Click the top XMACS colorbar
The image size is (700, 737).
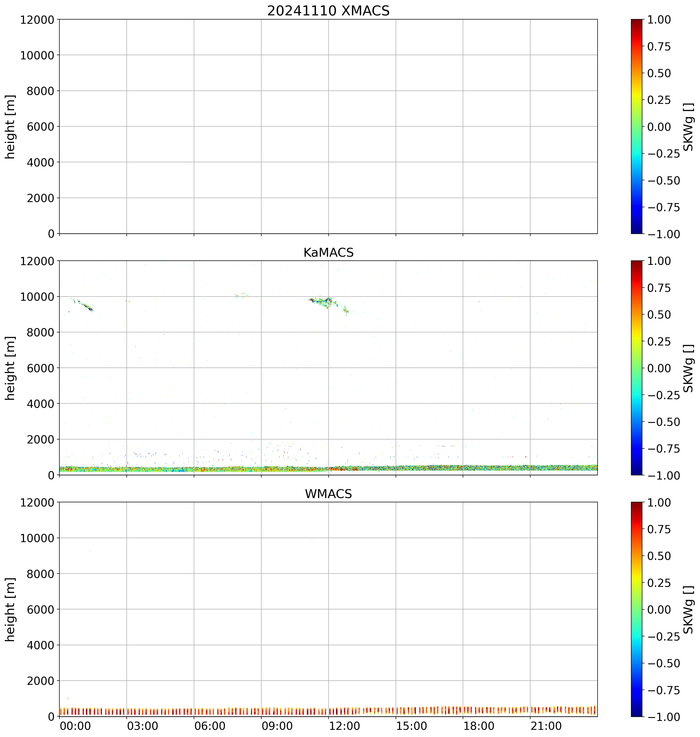(x=637, y=126)
